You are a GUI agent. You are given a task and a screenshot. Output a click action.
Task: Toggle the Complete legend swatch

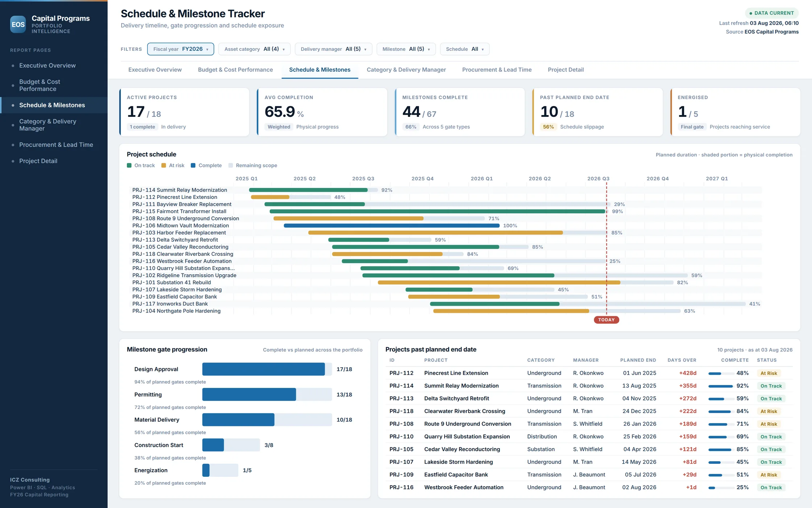[x=193, y=165]
